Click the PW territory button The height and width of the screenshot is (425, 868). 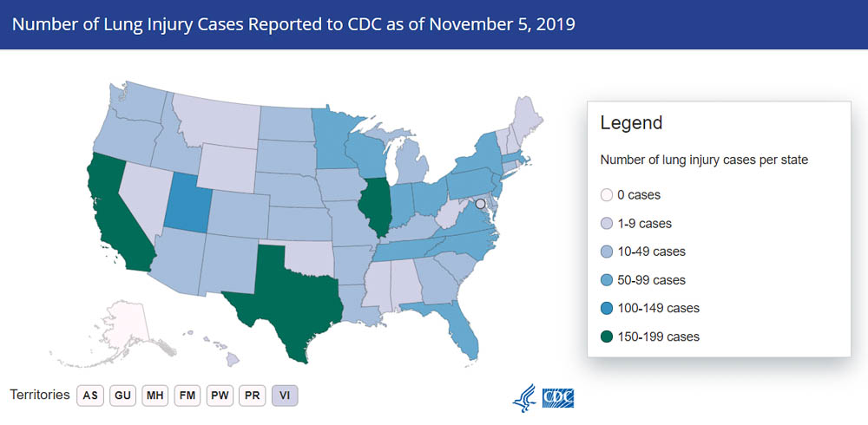point(220,395)
